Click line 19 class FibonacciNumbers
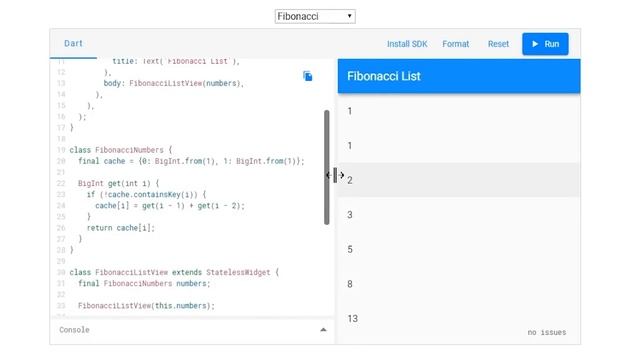 tap(121, 150)
